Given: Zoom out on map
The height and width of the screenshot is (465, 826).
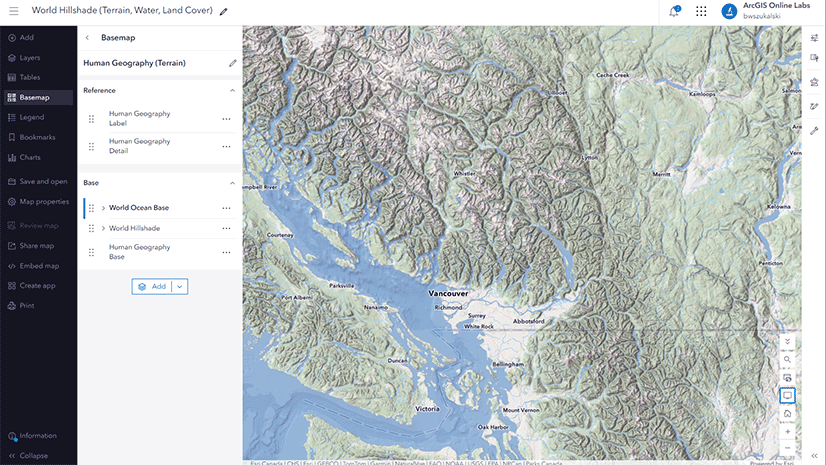Looking at the screenshot, I should point(788,448).
